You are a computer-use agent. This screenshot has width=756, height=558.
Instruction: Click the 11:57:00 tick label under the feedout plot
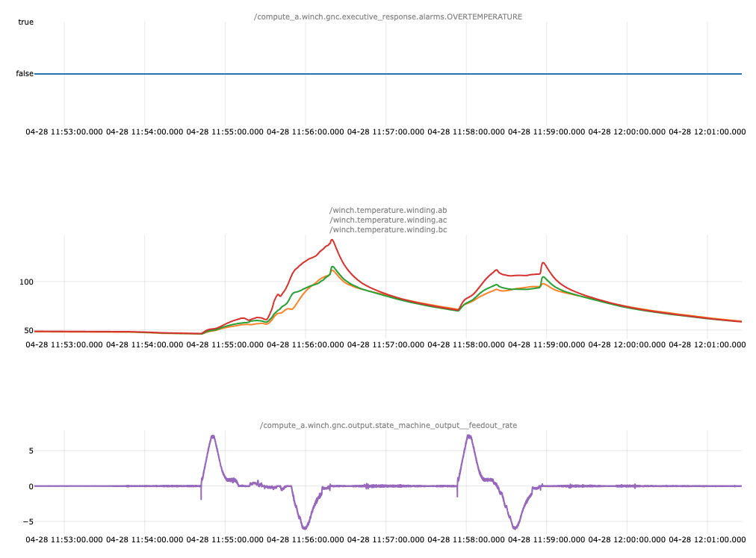tap(385, 539)
